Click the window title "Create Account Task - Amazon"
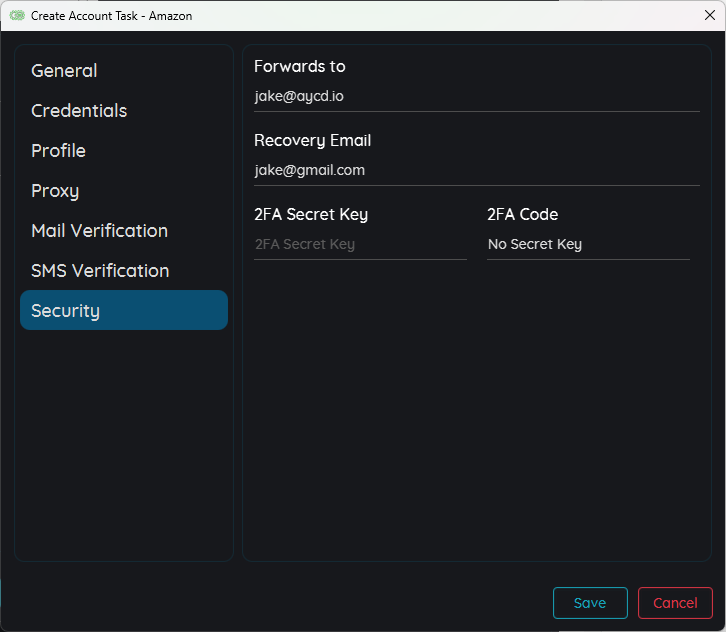This screenshot has height=632, width=726. [x=111, y=16]
